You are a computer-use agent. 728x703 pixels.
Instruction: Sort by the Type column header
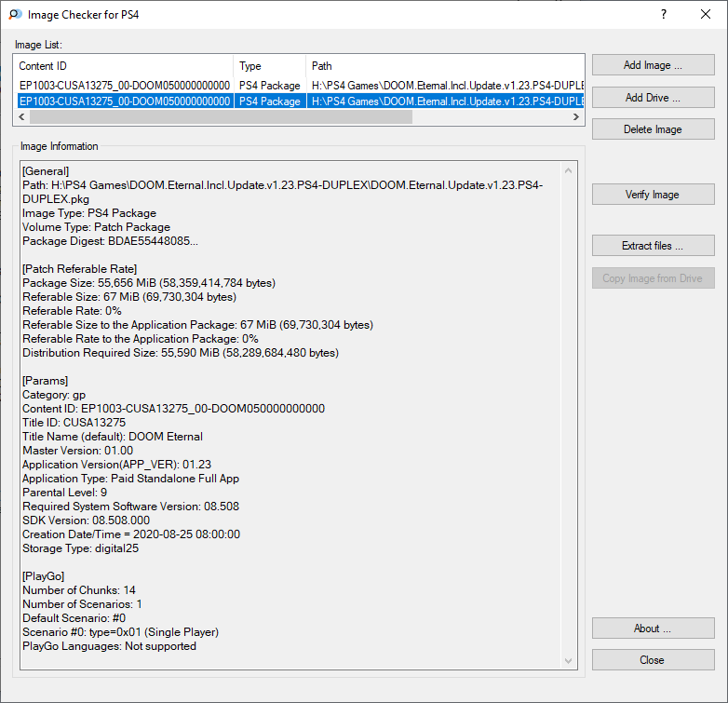tap(270, 66)
